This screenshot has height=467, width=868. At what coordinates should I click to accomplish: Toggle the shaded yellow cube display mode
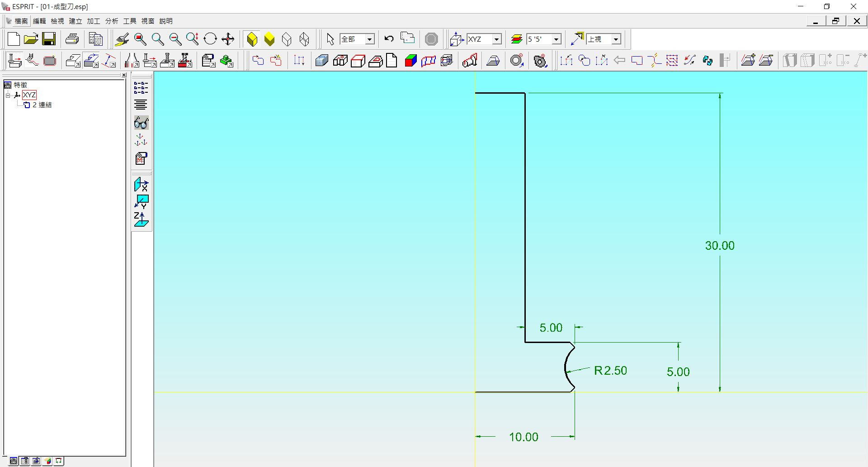tap(269, 39)
